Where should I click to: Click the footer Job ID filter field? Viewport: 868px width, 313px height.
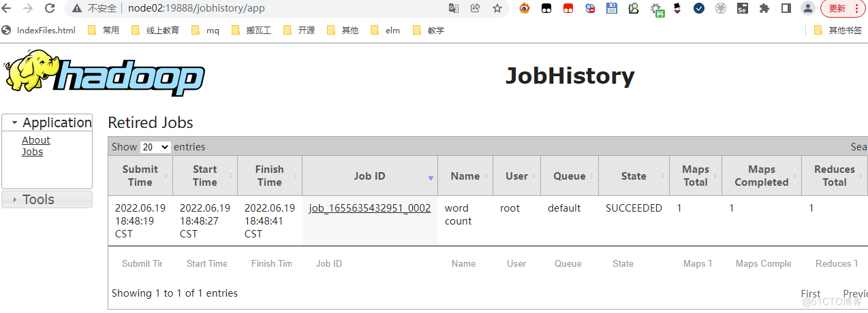[x=370, y=263]
